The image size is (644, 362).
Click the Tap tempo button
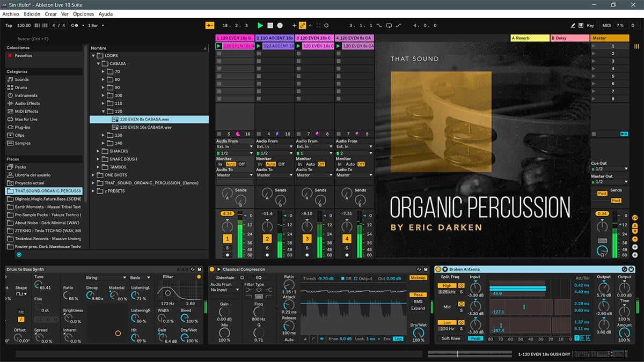[x=9, y=25]
